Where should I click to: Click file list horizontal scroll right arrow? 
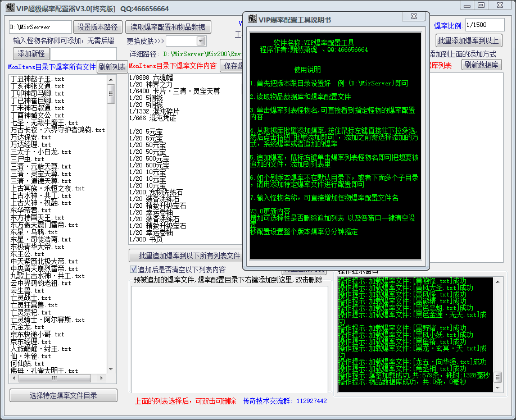click(102, 378)
